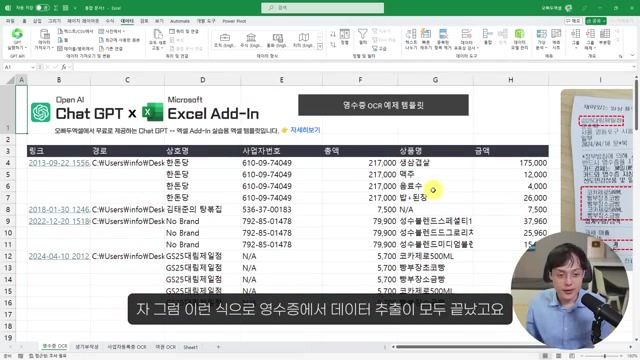
Task: Open the Automate ribbon tab
Action: (180, 21)
